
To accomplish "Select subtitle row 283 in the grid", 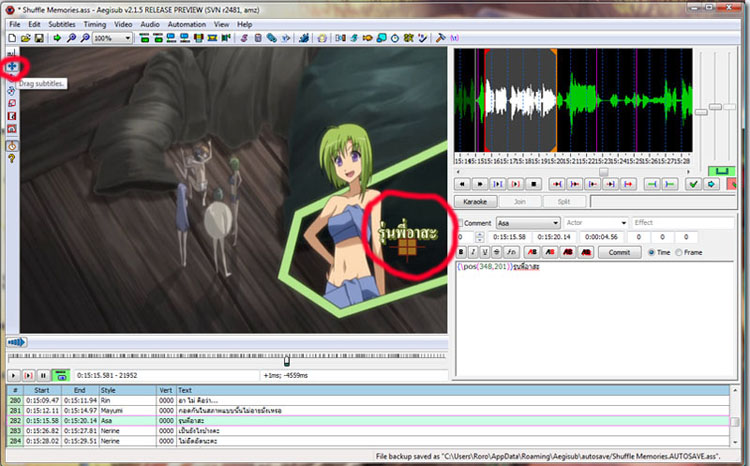I will pos(200,430).
